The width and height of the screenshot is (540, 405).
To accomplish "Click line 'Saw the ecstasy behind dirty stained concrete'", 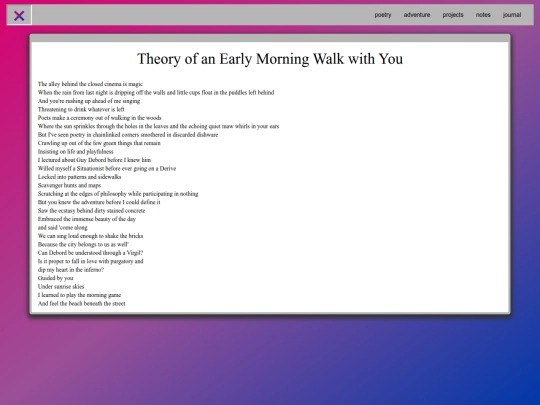I will tap(91, 210).
